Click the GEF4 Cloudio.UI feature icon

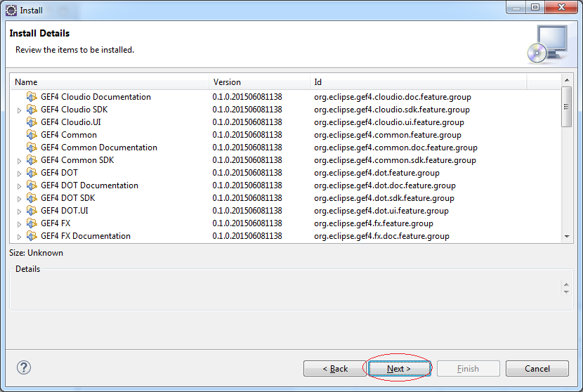pyautogui.click(x=32, y=122)
